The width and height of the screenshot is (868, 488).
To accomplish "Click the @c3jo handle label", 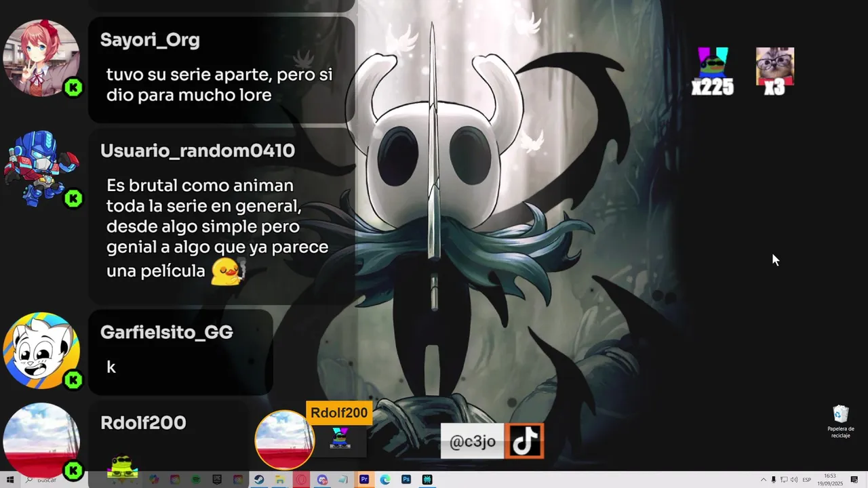I will [473, 442].
